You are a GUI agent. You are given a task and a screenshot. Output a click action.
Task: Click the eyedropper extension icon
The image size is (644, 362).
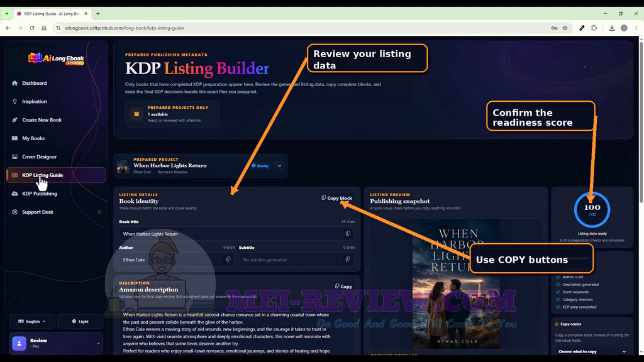[582, 28]
